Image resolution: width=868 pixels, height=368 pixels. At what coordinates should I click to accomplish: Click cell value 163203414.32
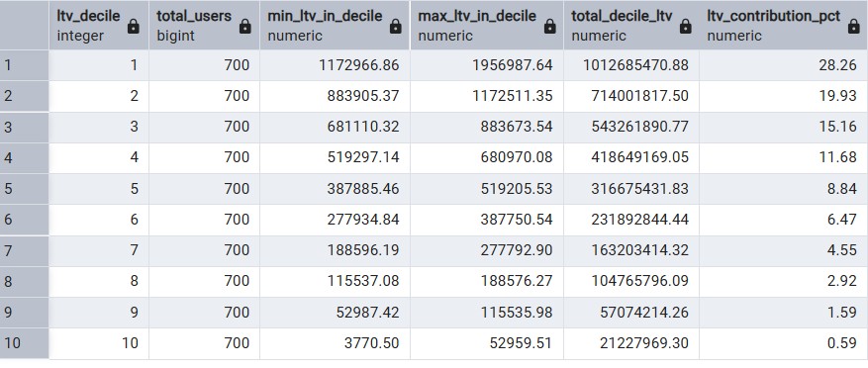pos(640,250)
